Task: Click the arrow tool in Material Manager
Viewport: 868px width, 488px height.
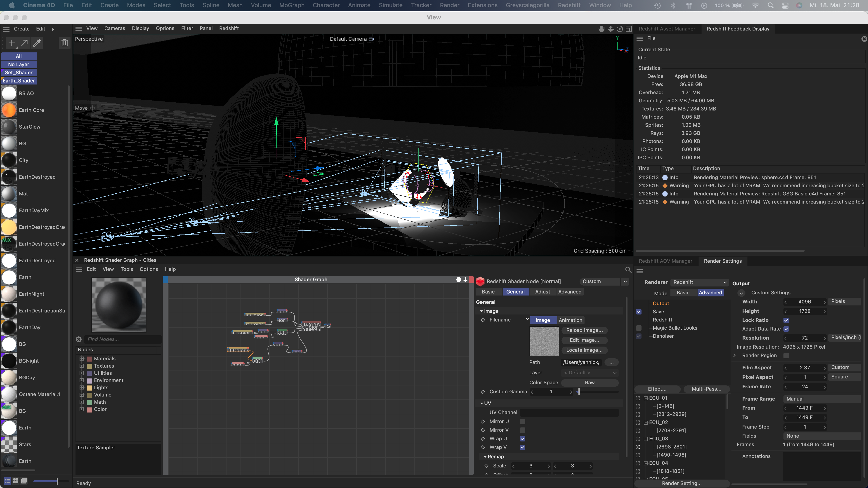Action: coord(25,43)
